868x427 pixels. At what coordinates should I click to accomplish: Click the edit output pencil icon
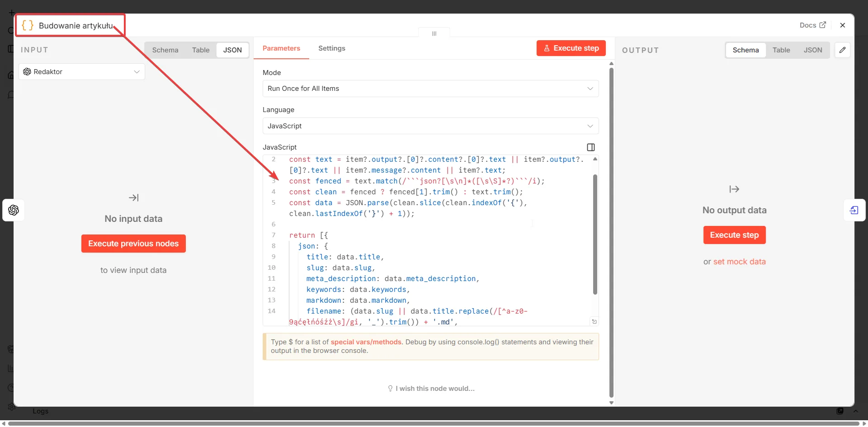coord(842,50)
